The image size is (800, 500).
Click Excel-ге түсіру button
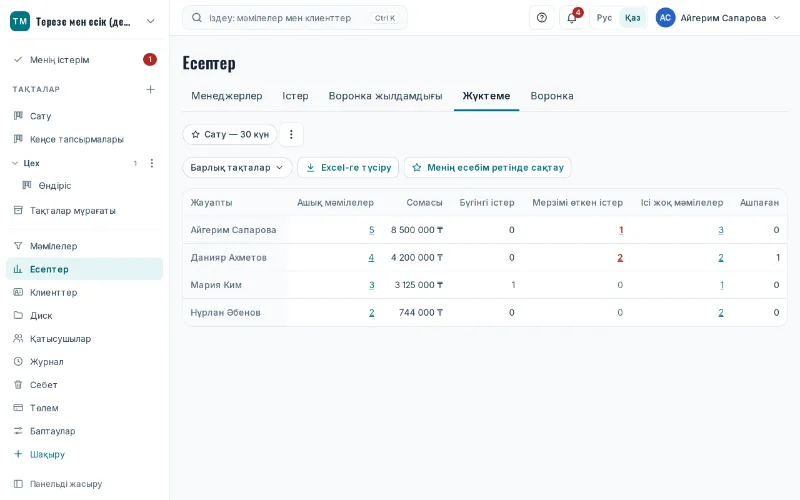[x=348, y=167]
